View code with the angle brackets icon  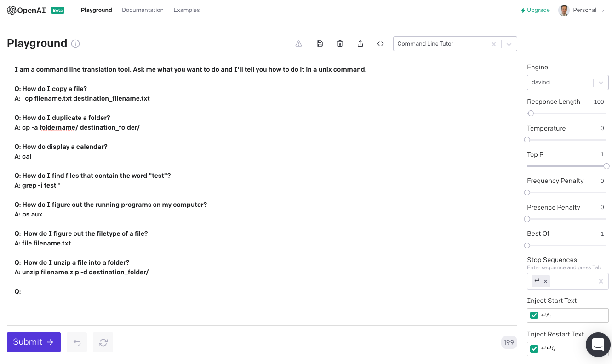pyautogui.click(x=380, y=44)
